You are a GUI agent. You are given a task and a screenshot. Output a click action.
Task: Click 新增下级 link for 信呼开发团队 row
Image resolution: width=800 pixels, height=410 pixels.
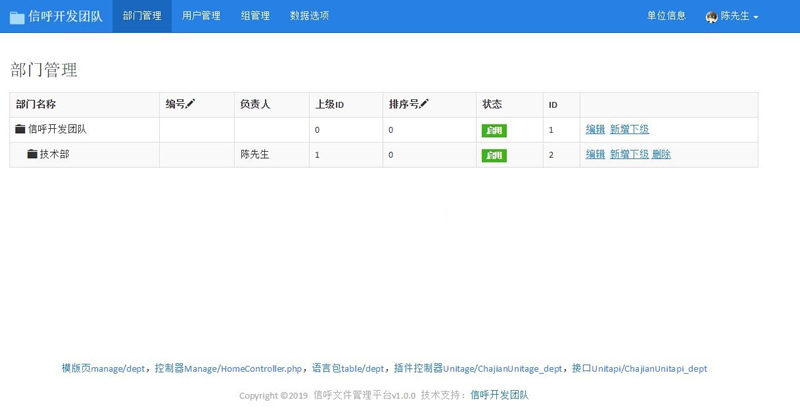click(x=629, y=129)
